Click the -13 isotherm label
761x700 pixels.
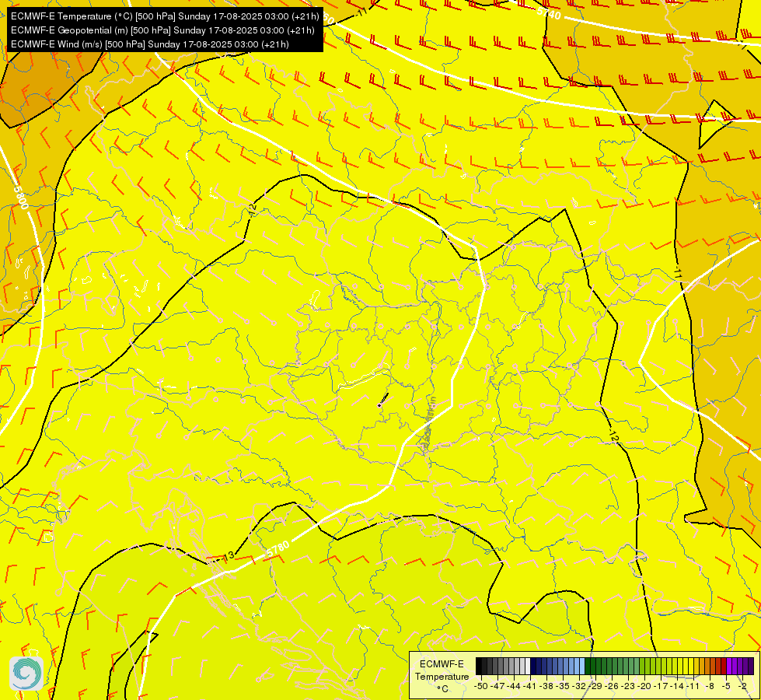pos(228,555)
